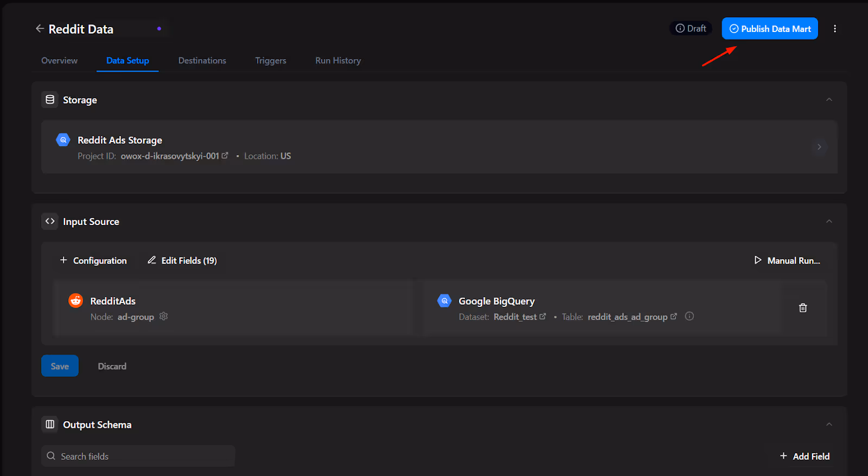This screenshot has width=868, height=476.
Task: Open the three-dot more options menu
Action: [x=835, y=29]
